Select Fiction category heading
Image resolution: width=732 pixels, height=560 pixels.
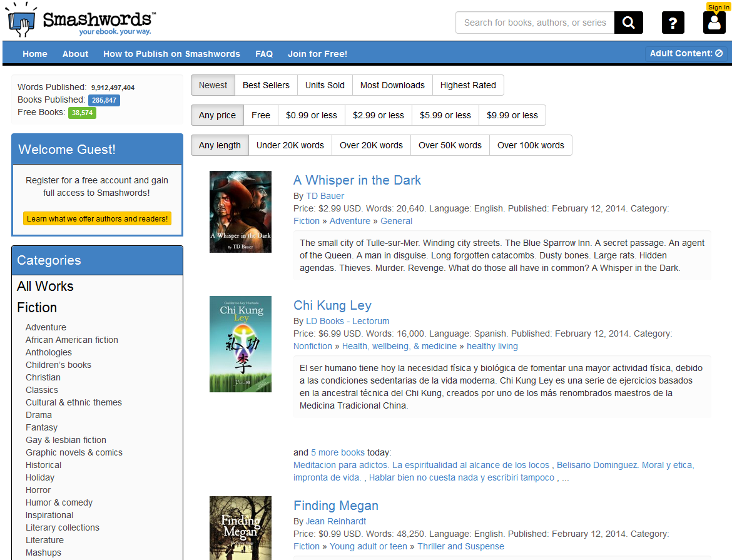pyautogui.click(x=37, y=308)
